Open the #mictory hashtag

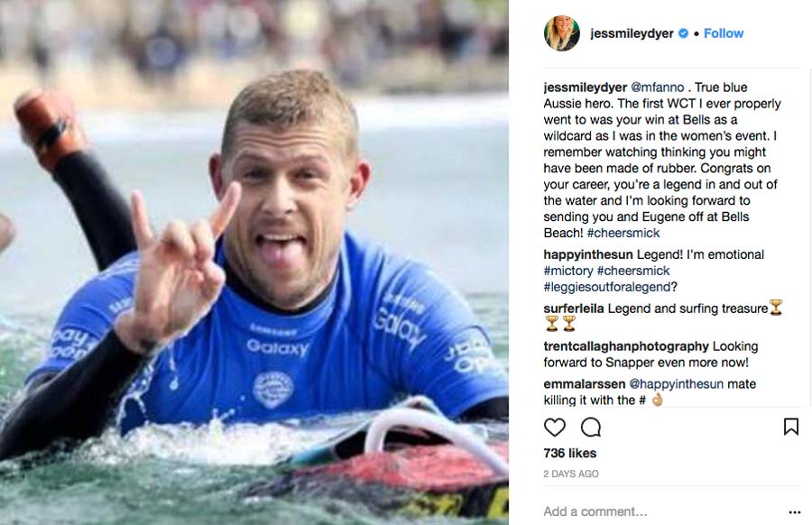[568, 271]
